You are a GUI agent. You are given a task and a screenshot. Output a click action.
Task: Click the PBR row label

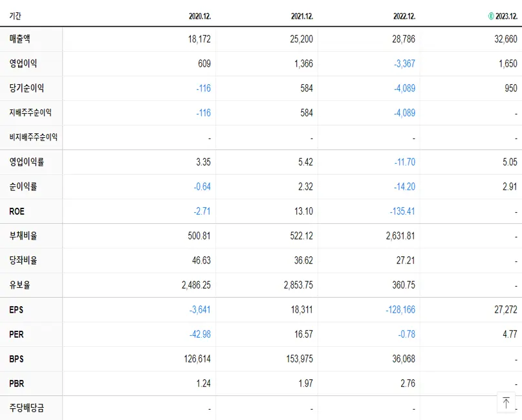pyautogui.click(x=17, y=383)
